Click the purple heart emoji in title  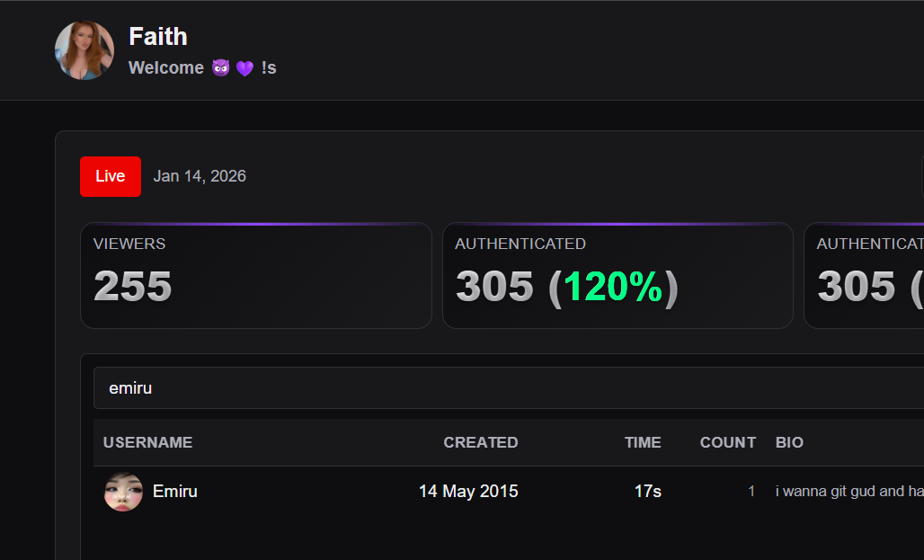pos(244,68)
